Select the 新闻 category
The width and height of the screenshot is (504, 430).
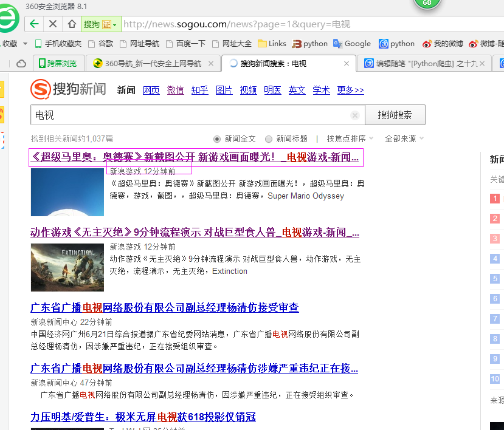click(x=126, y=90)
